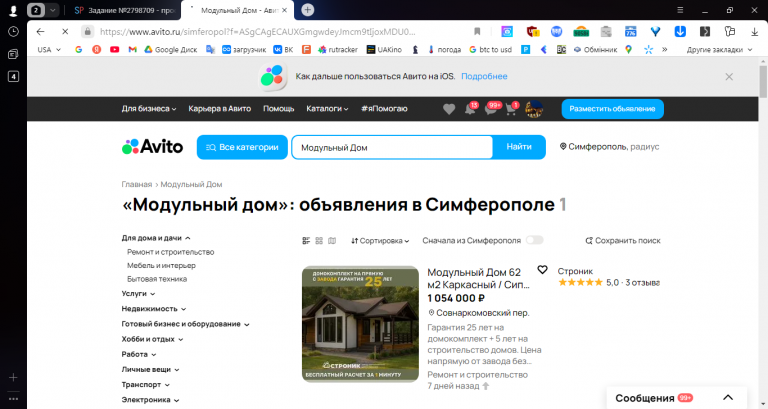The image size is (768, 409).
Task: Open Сортировка dropdown
Action: pos(380,241)
